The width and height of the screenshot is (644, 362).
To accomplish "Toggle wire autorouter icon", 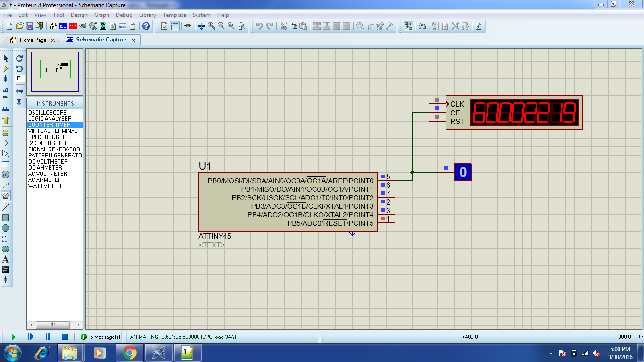I will click(408, 26).
